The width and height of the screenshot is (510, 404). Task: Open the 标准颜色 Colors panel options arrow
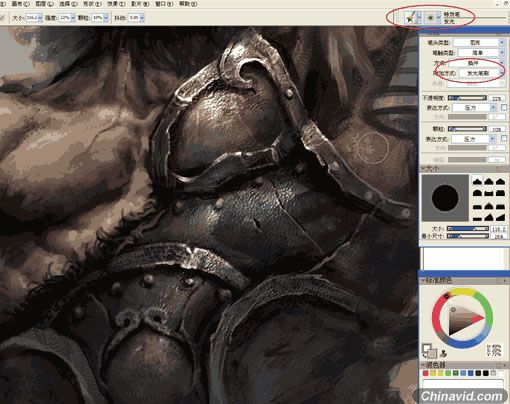point(506,281)
